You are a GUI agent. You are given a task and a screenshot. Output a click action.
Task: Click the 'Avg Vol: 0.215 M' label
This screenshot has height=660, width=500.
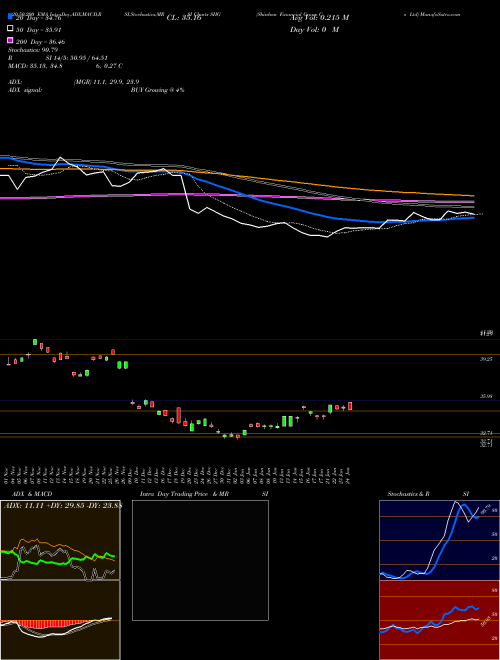coord(319,18)
